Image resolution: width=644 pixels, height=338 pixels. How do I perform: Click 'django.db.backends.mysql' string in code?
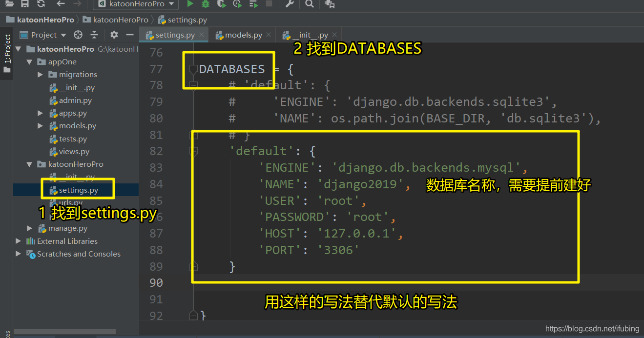click(x=427, y=168)
